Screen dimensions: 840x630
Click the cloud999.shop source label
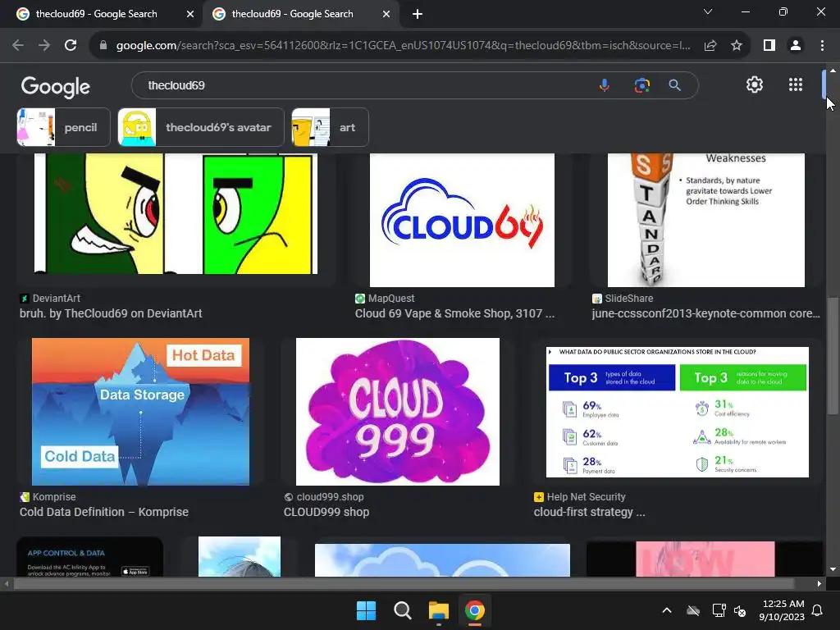(330, 497)
